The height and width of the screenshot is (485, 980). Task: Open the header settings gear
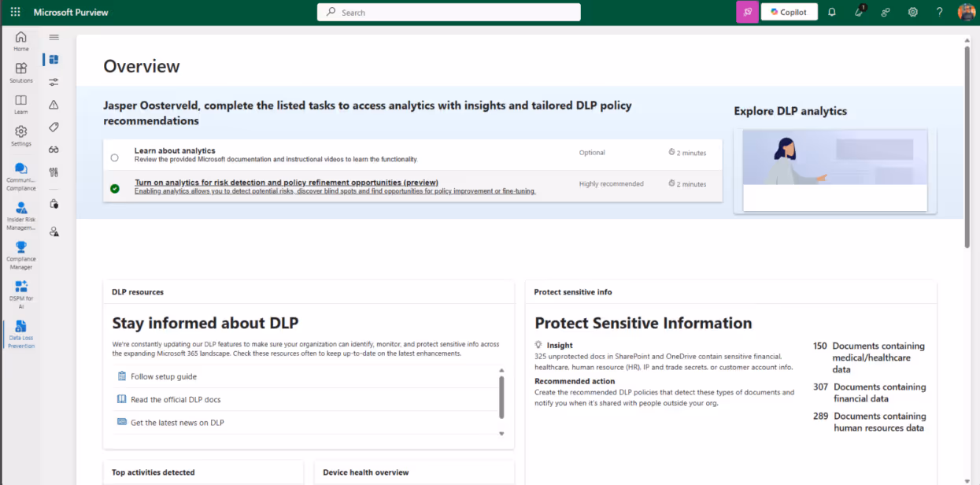(912, 13)
